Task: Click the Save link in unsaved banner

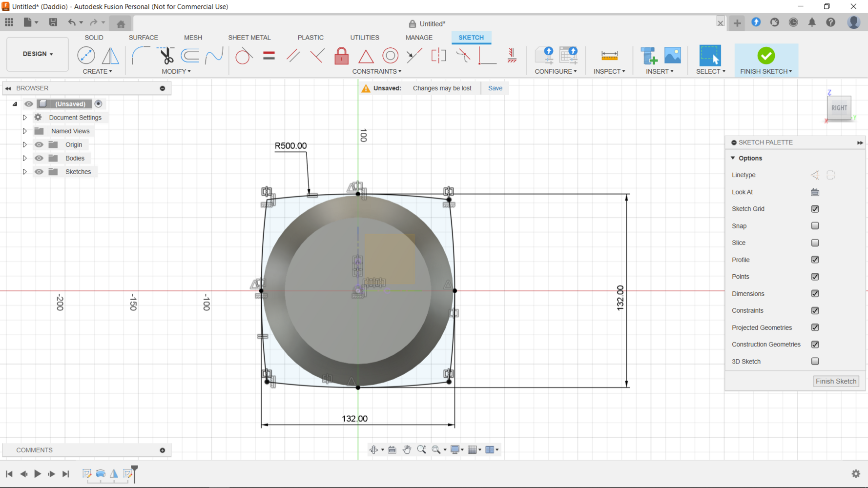Action: point(495,88)
